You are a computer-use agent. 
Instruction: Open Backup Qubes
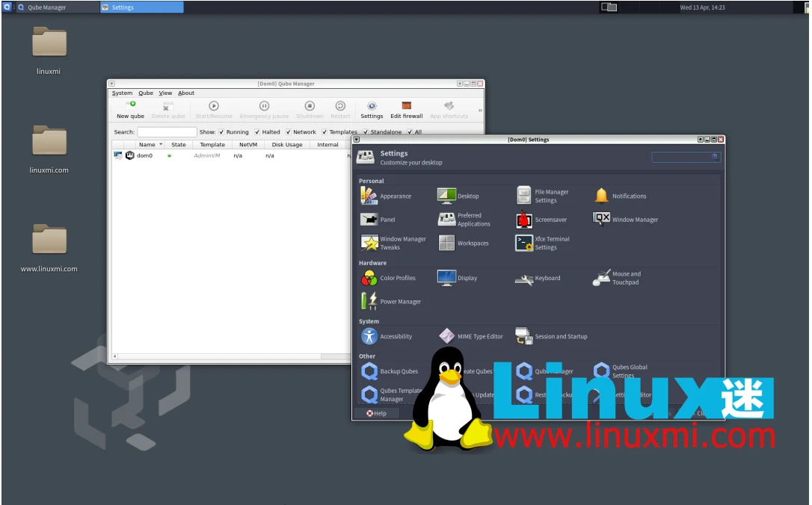[390, 371]
